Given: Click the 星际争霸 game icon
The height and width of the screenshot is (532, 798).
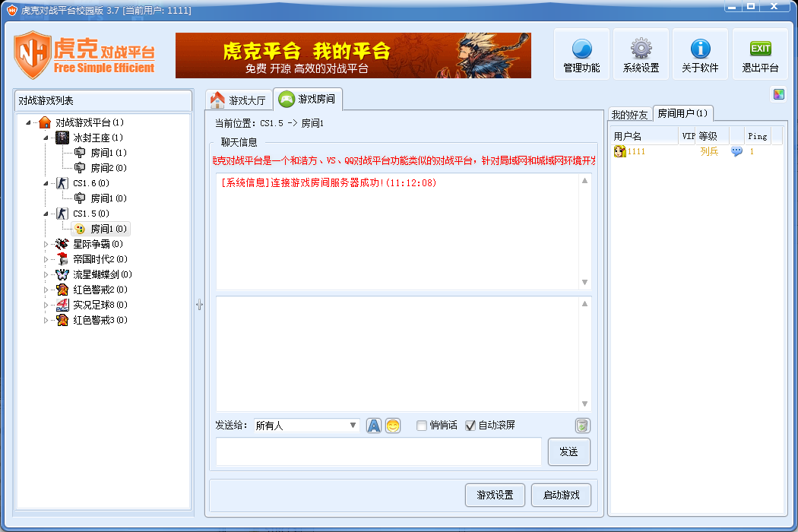Looking at the screenshot, I should point(62,244).
